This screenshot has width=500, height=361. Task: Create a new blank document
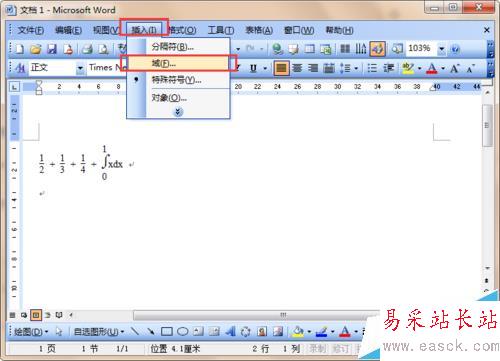[20, 49]
